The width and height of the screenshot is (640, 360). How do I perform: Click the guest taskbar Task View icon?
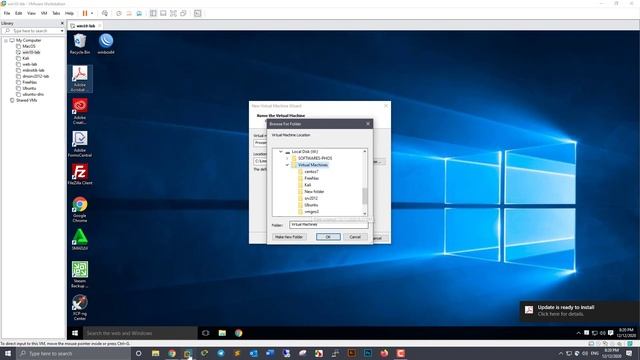click(206, 333)
